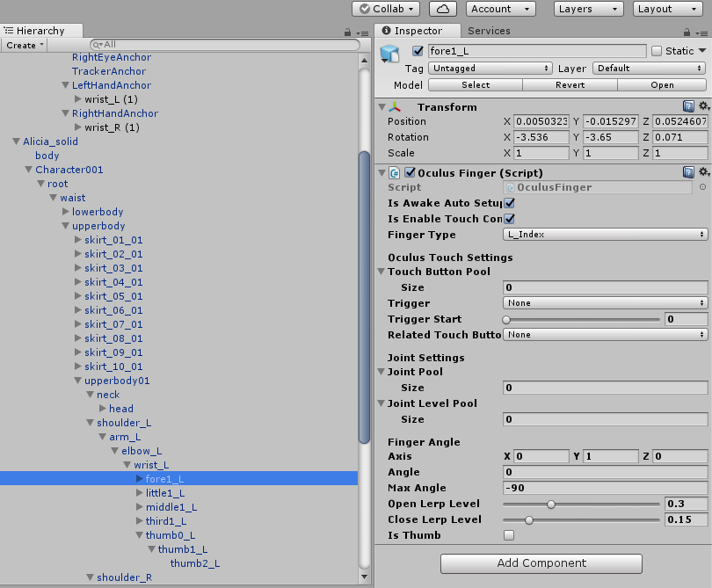Screen dimensions: 712x588
Task: Open Hierarchy panel options menu
Action: point(362,33)
